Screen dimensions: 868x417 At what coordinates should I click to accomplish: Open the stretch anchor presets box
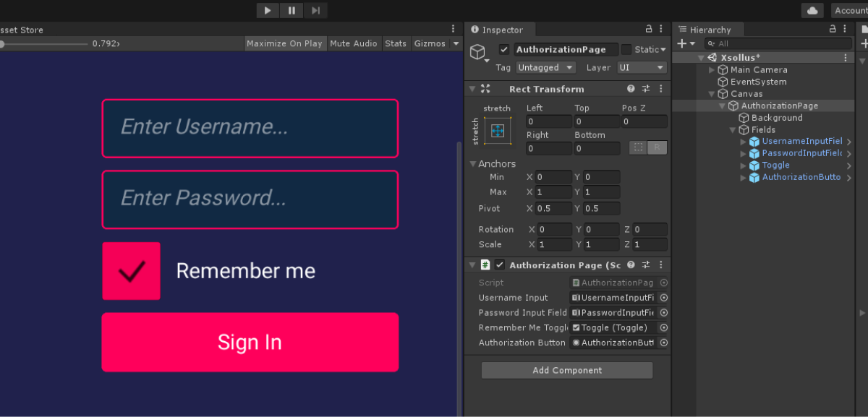498,131
